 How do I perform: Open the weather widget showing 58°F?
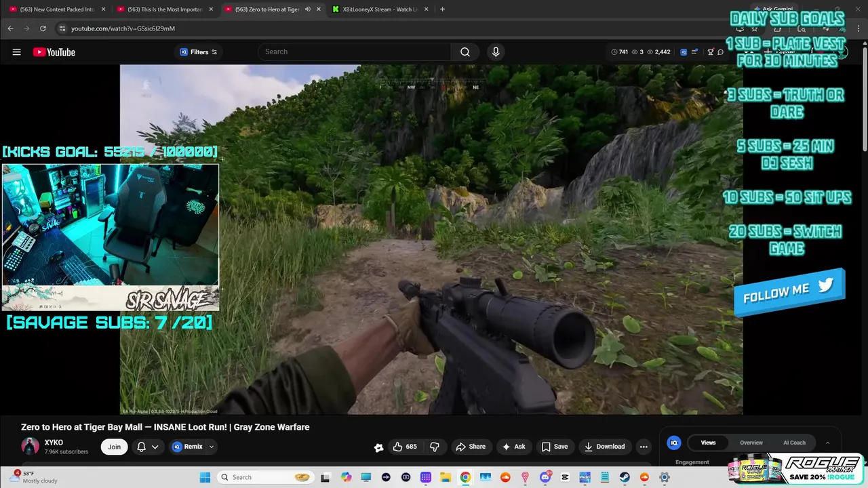(34, 477)
